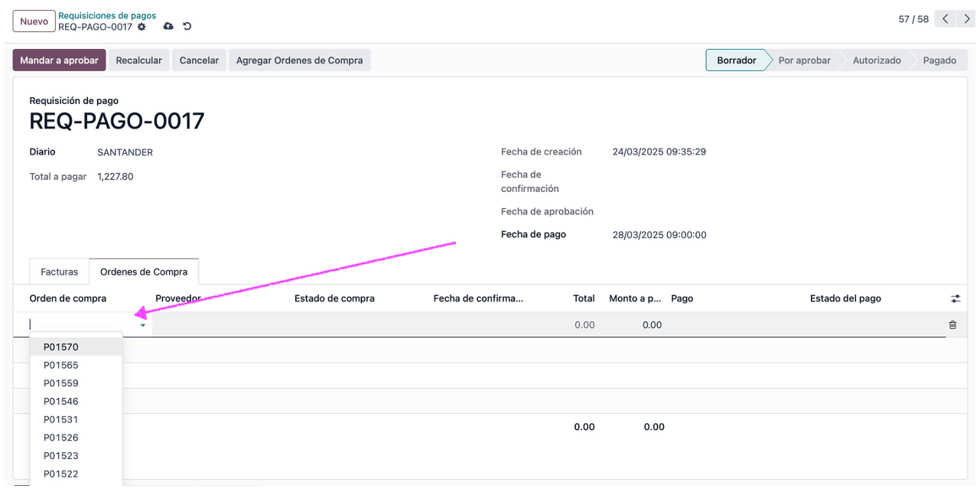The image size is (980, 492).
Task: Open the column options adjust icon
Action: (x=956, y=299)
